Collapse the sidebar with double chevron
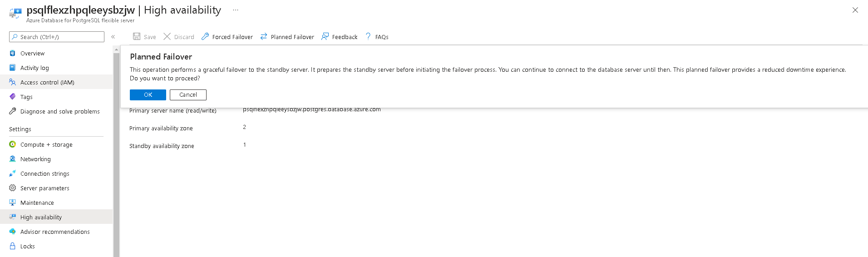The height and width of the screenshot is (257, 868). pos(113,37)
